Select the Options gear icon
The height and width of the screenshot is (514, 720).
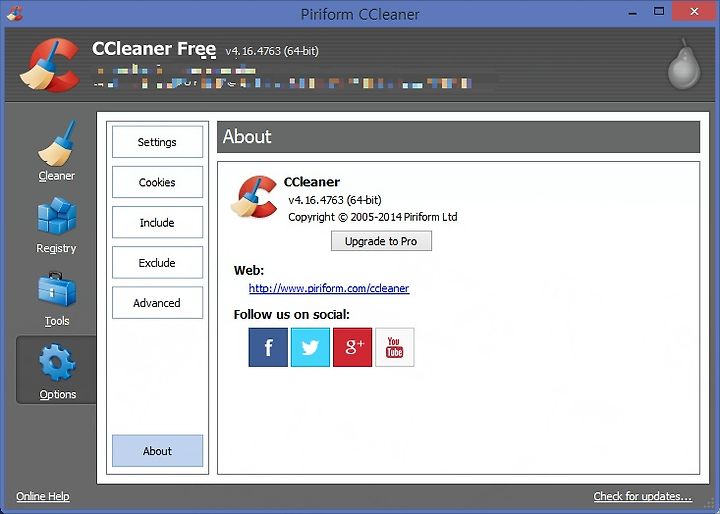(57, 363)
